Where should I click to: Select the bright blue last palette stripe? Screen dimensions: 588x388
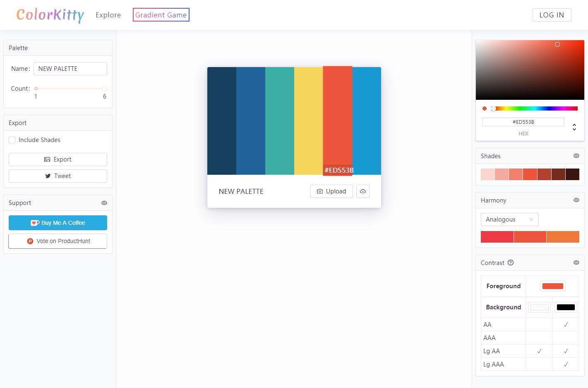(367, 121)
